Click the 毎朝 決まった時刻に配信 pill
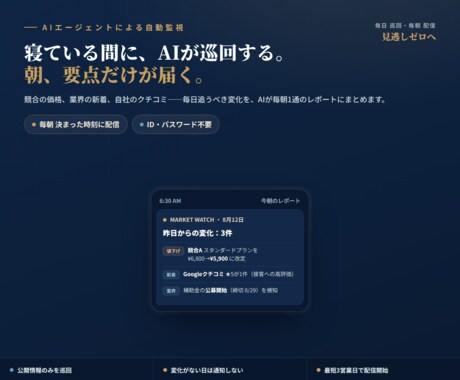The height and width of the screenshot is (380, 460). point(76,125)
